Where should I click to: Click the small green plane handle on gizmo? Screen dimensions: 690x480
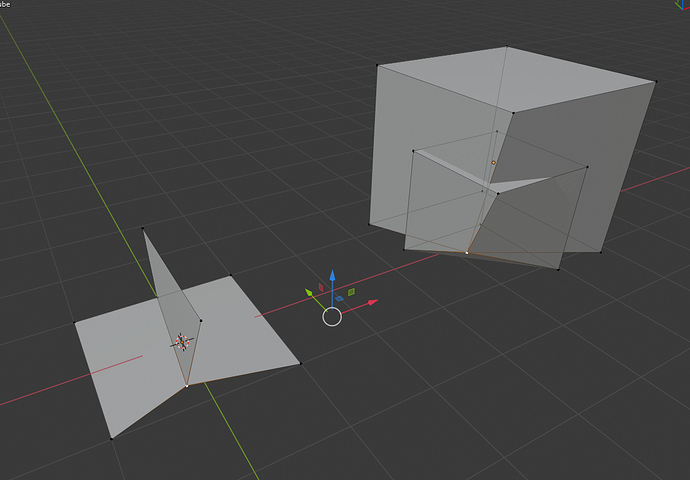tap(351, 292)
